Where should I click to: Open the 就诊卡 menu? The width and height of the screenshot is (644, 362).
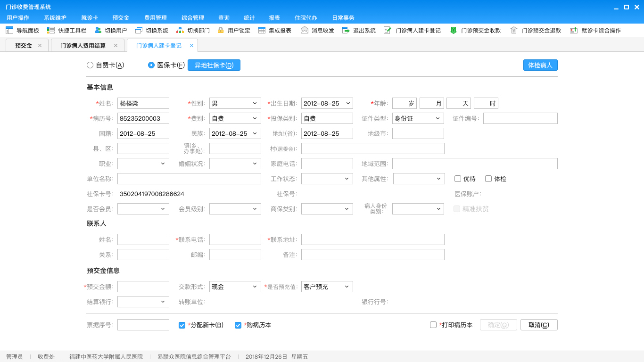tap(90, 18)
